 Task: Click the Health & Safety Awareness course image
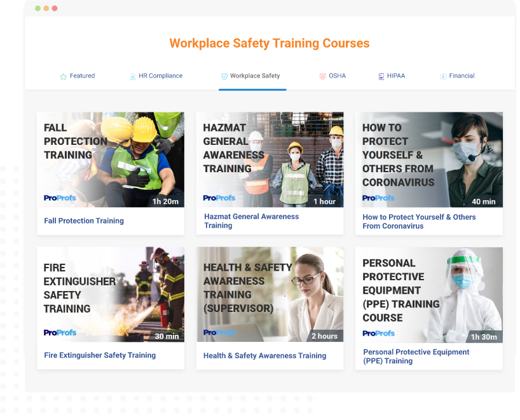click(x=270, y=294)
